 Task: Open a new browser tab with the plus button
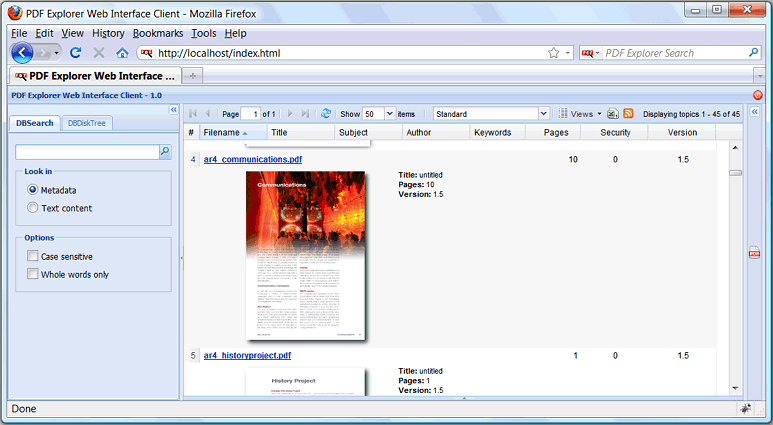tap(193, 76)
